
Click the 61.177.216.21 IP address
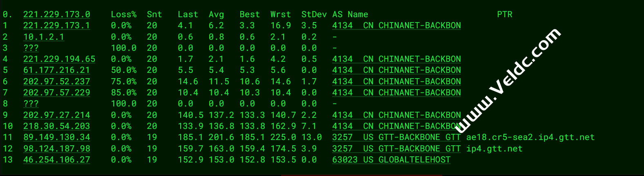coord(56,70)
